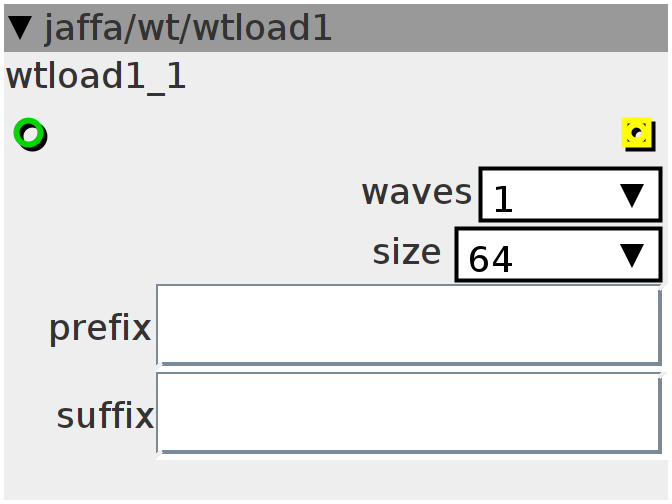Viewport: 672px width, 504px height.
Task: Open the size dropdown arrow
Action: tap(632, 255)
